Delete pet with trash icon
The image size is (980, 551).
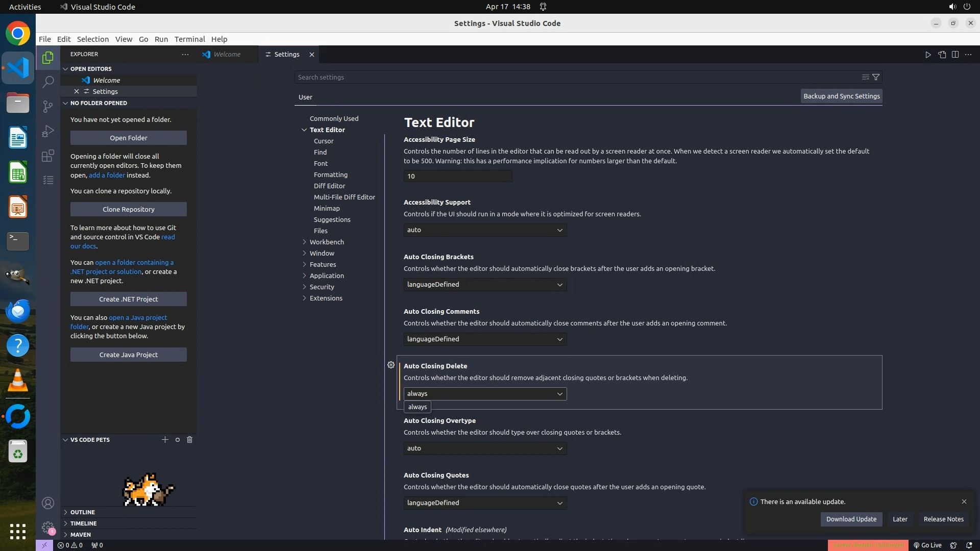pyautogui.click(x=189, y=439)
